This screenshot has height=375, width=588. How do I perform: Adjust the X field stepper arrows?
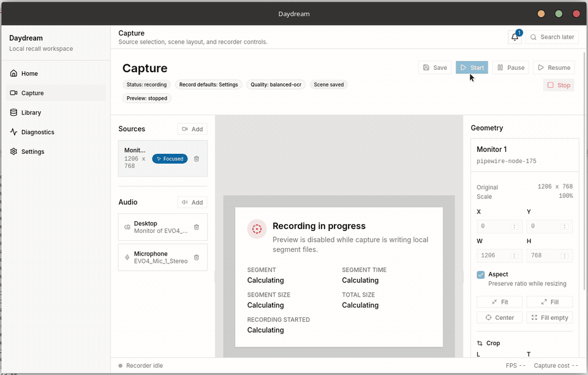[x=514, y=227]
